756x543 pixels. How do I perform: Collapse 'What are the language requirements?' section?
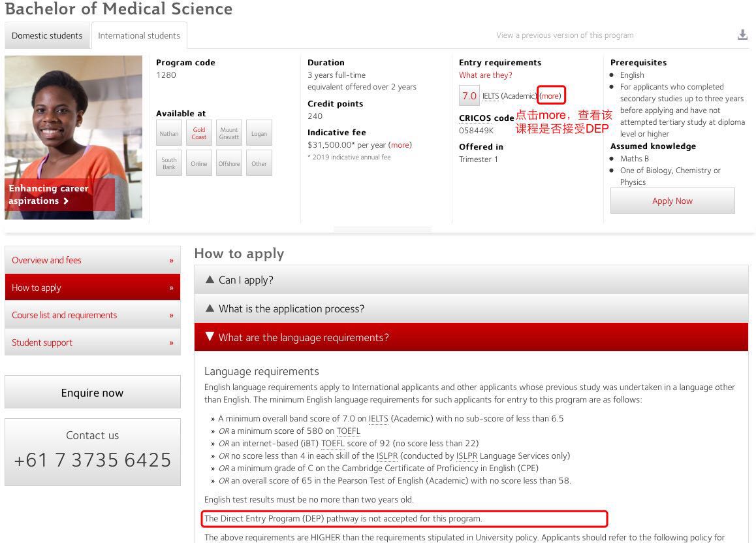[471, 337]
